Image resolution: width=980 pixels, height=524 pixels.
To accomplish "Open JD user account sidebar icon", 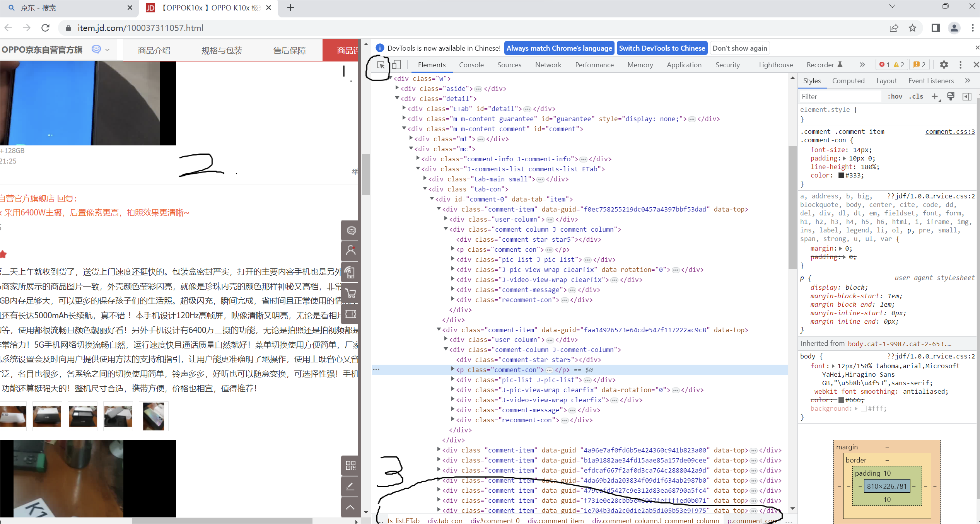I will (x=351, y=251).
